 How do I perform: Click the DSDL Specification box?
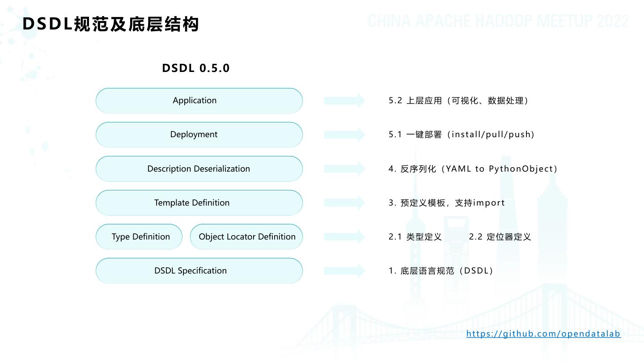click(199, 270)
